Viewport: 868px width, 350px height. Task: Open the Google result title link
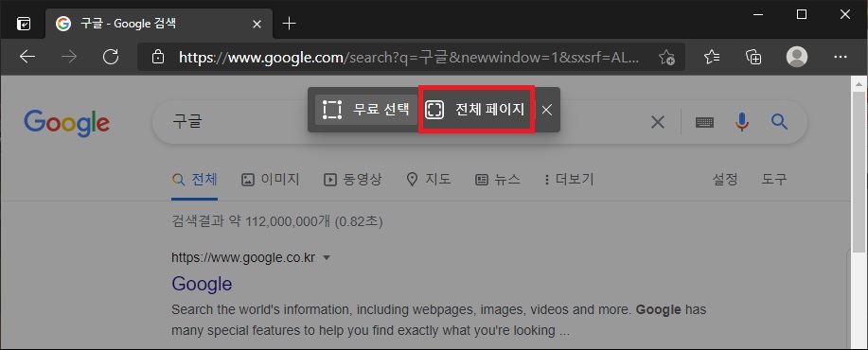point(202,284)
